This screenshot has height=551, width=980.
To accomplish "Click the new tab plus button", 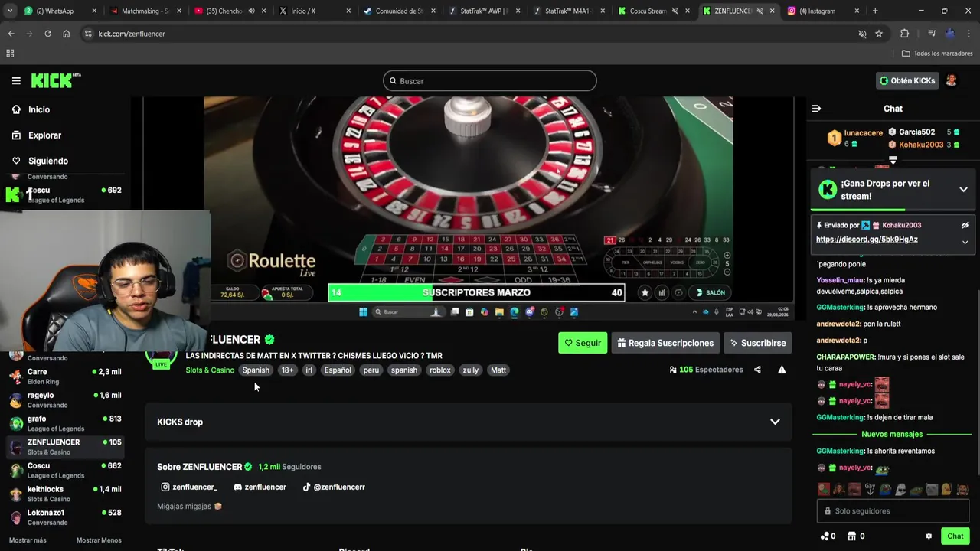I will click(x=875, y=11).
